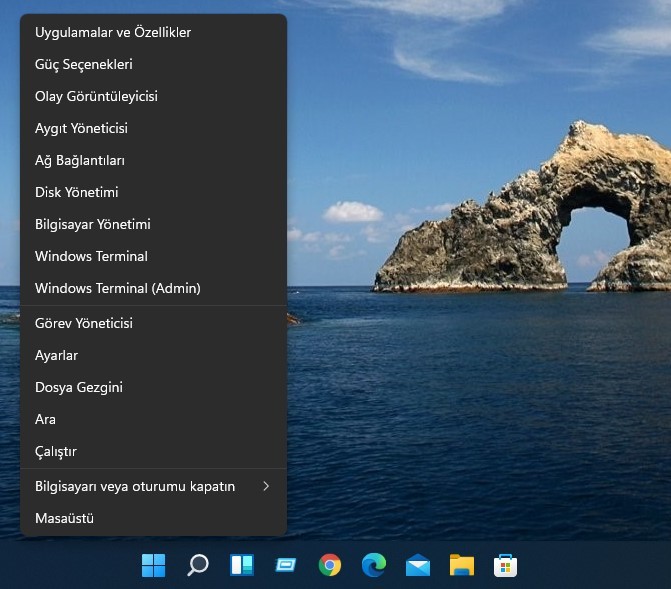
Task: Launch Windows Terminal (Admin) from the menu
Action: 118,288
